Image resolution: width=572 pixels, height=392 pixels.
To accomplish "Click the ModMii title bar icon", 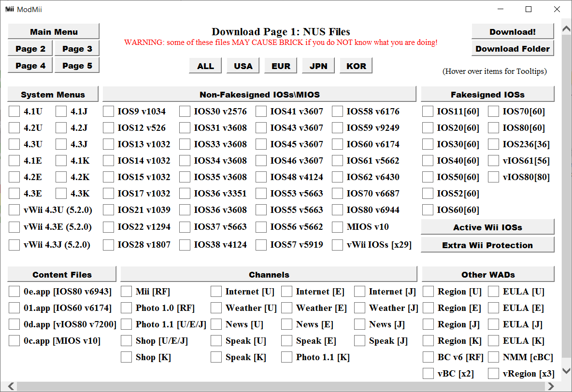I will 10,9.
